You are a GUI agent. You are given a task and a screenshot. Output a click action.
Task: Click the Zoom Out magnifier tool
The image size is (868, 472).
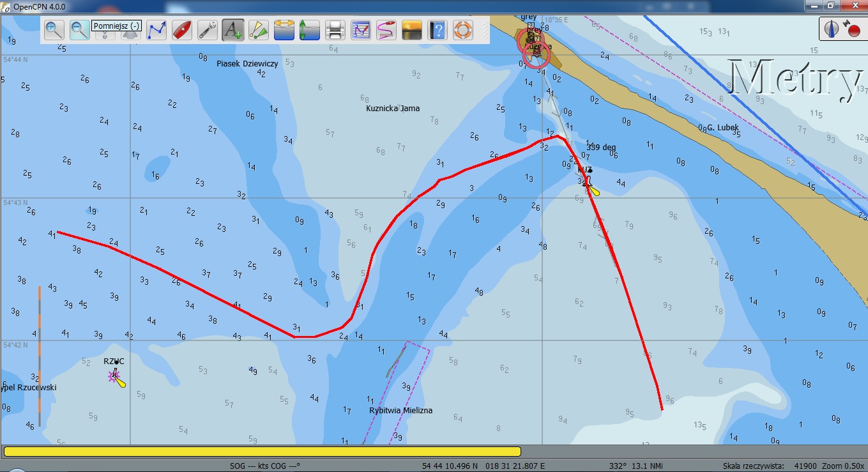80,30
